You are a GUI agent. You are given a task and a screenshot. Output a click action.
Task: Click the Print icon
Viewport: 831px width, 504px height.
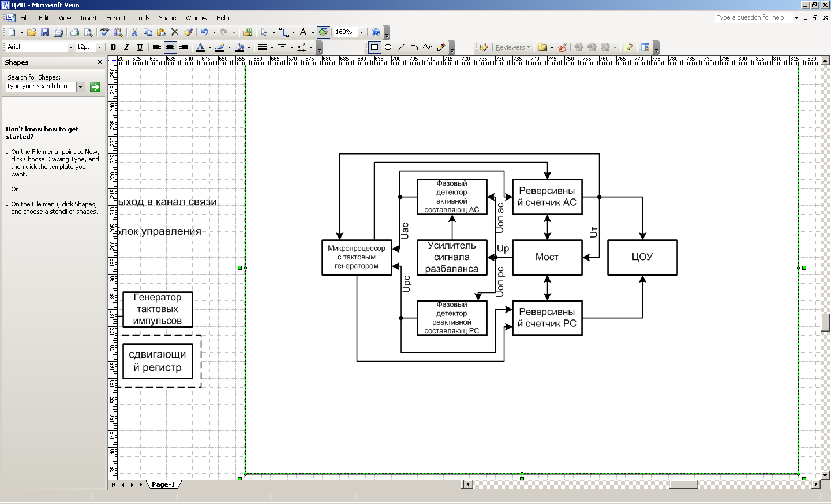point(74,32)
